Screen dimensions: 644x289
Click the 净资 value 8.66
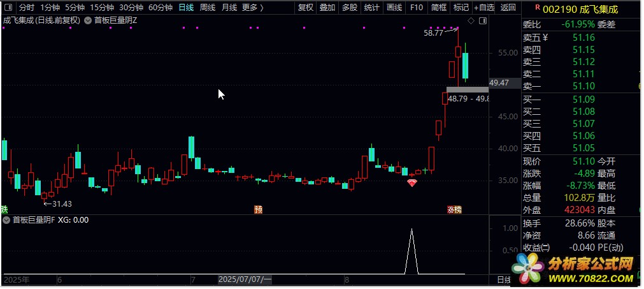click(x=586, y=236)
